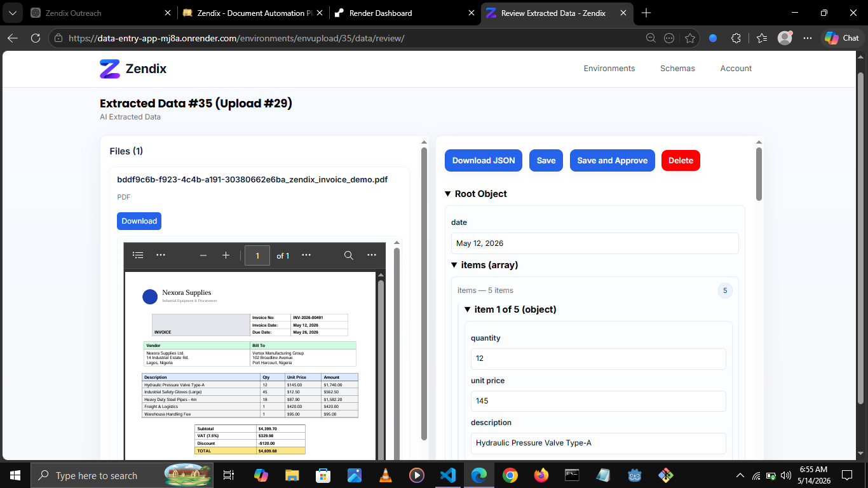The height and width of the screenshot is (488, 868).
Task: Click the date input field
Action: coord(595,243)
